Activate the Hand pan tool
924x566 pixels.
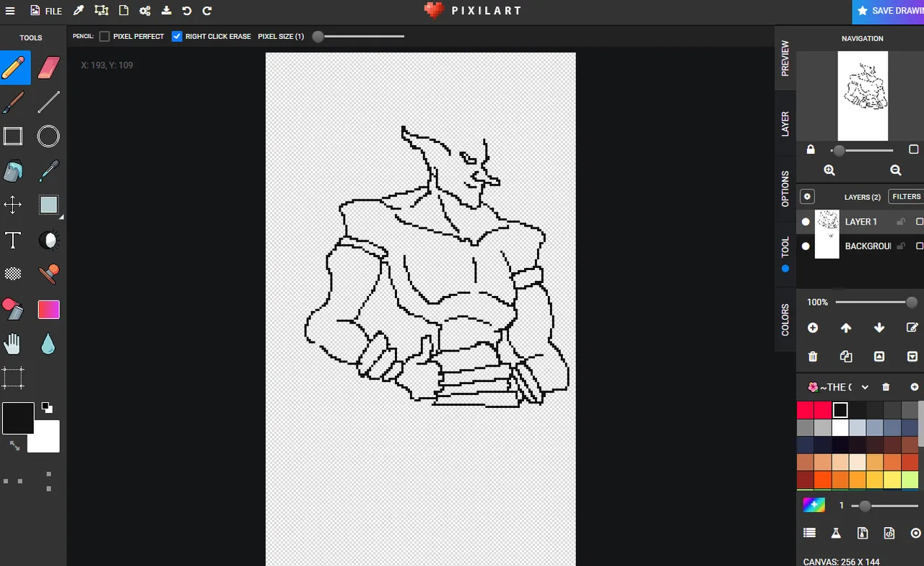(12, 344)
